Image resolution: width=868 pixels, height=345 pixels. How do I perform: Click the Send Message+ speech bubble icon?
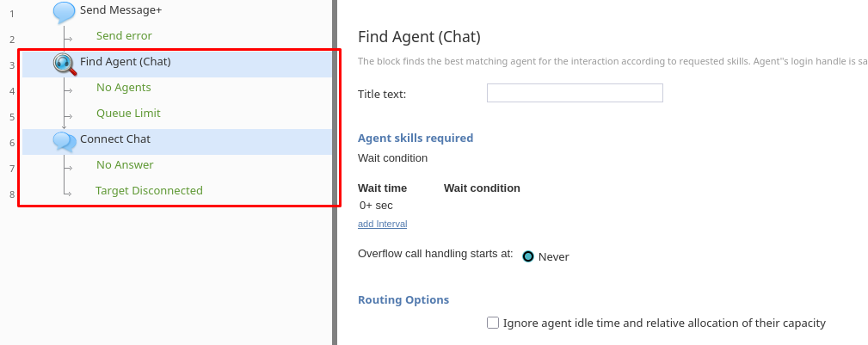pos(64,11)
